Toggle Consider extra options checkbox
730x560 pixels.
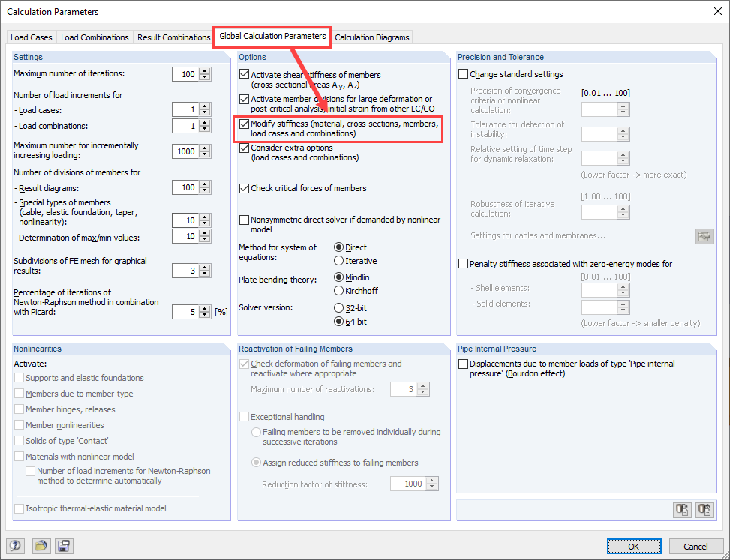click(x=244, y=148)
